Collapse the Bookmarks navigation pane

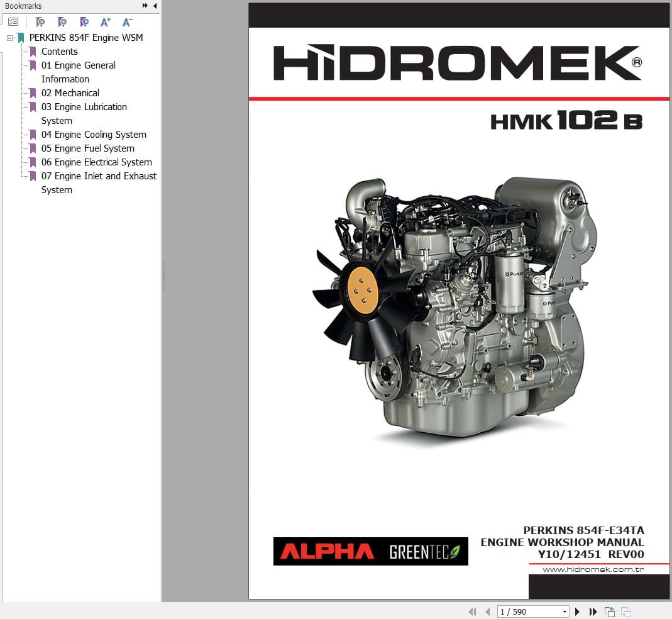pos(155,6)
